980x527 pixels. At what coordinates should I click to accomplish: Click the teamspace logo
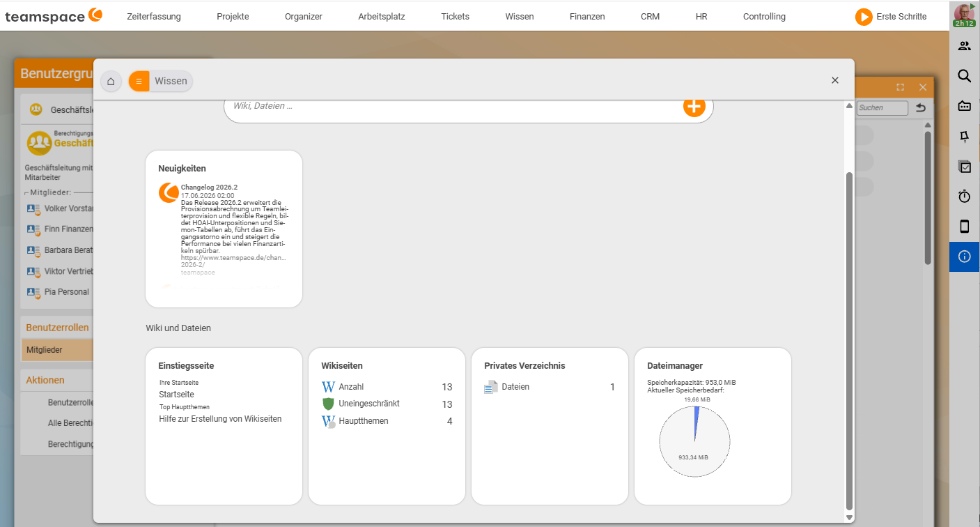(54, 15)
